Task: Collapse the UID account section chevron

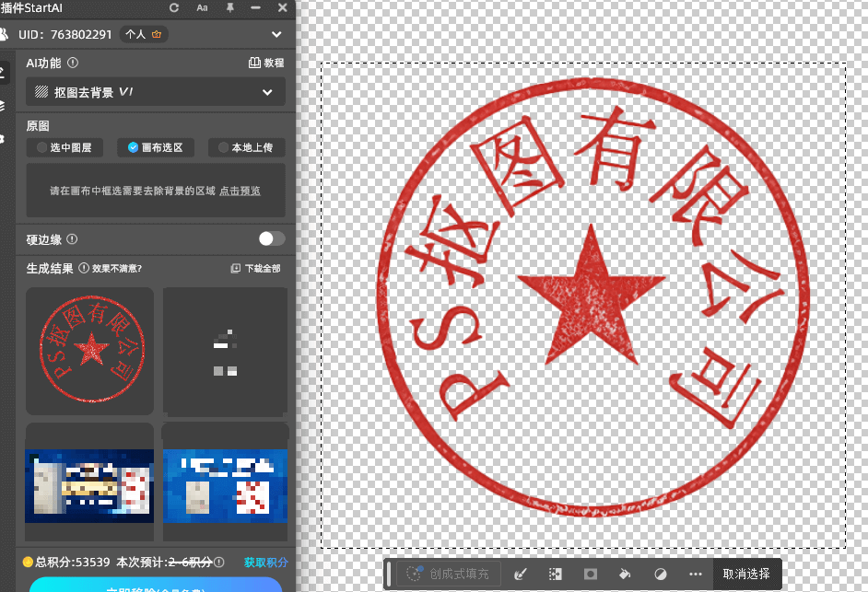Action: [275, 34]
